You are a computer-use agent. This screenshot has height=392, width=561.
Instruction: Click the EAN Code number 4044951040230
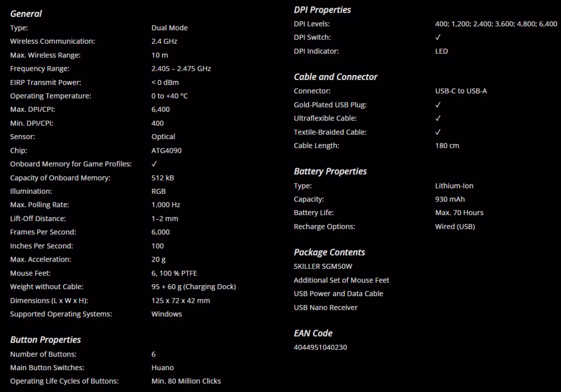320,347
